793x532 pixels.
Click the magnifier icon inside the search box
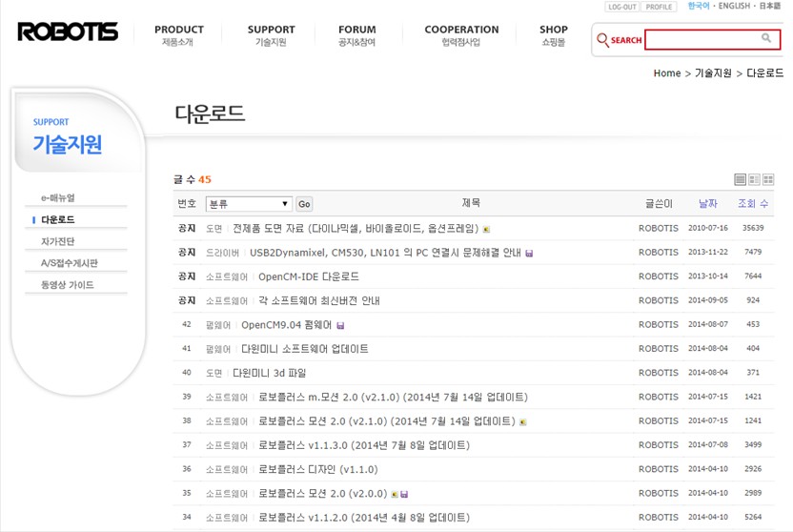pyautogui.click(x=766, y=39)
